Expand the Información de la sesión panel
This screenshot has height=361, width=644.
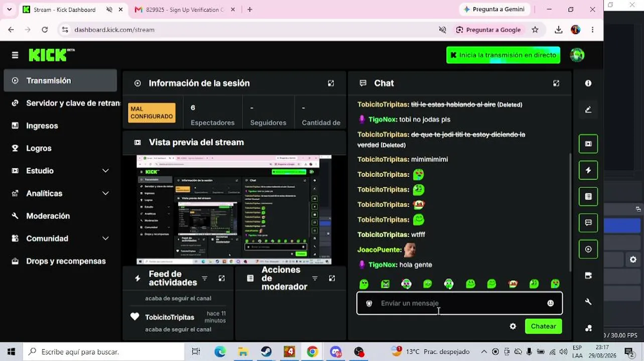331,83
